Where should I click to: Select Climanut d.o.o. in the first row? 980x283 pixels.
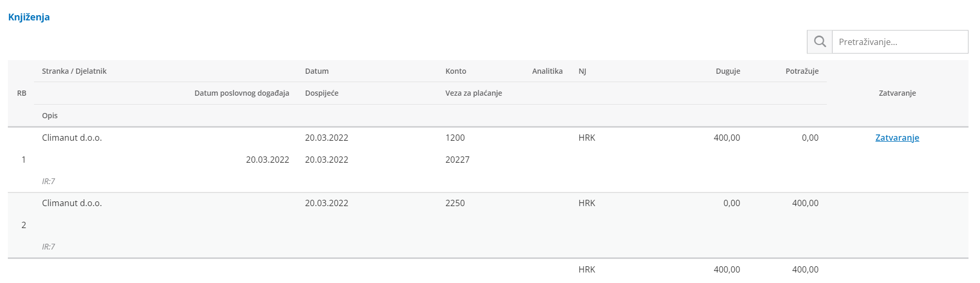[72, 138]
